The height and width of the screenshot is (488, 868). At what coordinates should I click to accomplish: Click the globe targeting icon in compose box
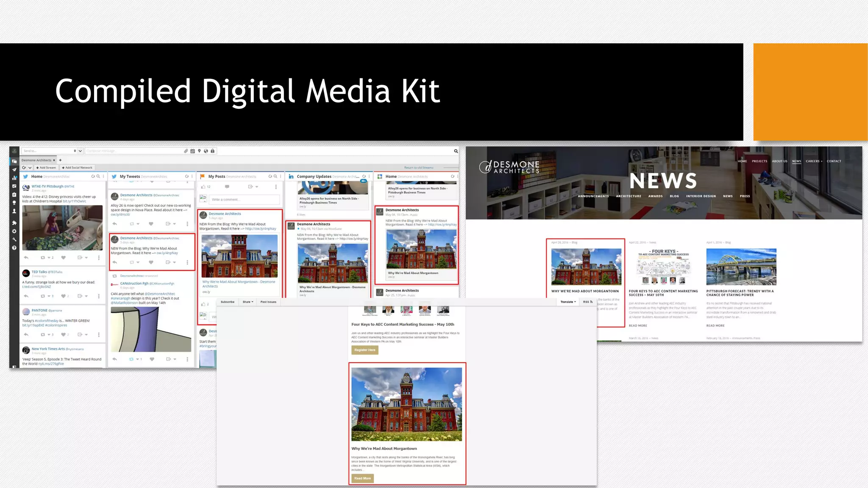point(206,151)
